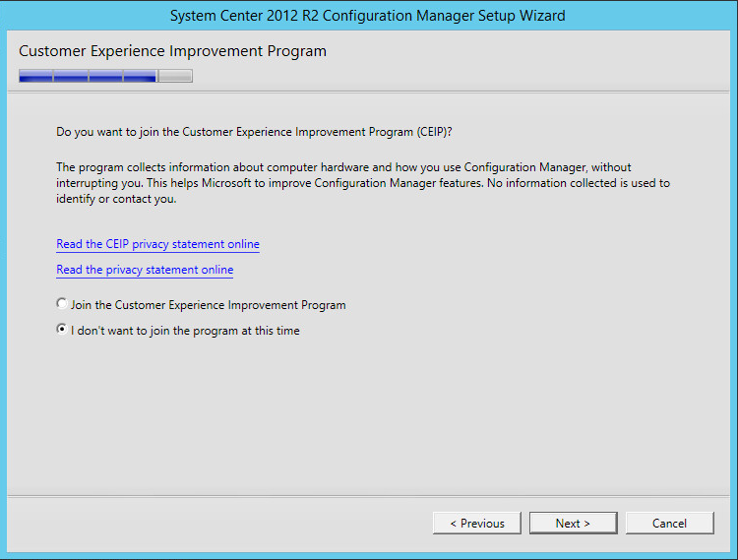Click the third filled progress bar segment
Viewport: 738px width, 560px height.
(105, 76)
